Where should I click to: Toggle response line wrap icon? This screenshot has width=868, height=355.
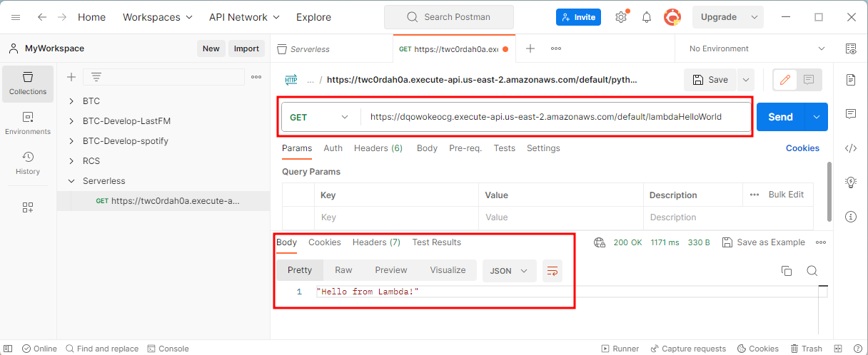[552, 270]
